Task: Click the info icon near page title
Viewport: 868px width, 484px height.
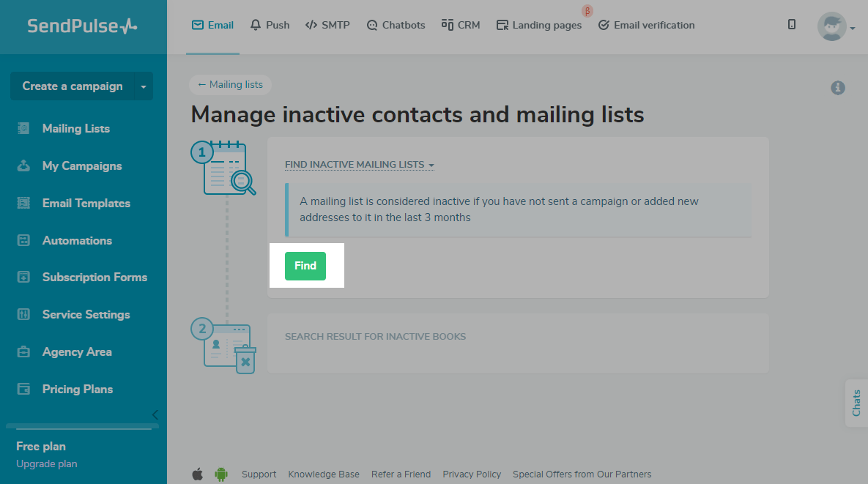Action: point(838,88)
